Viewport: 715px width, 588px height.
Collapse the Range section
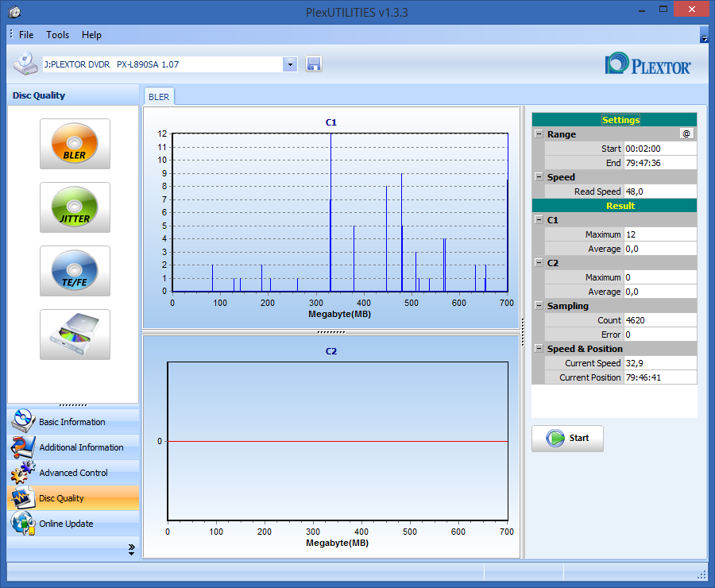(x=539, y=133)
